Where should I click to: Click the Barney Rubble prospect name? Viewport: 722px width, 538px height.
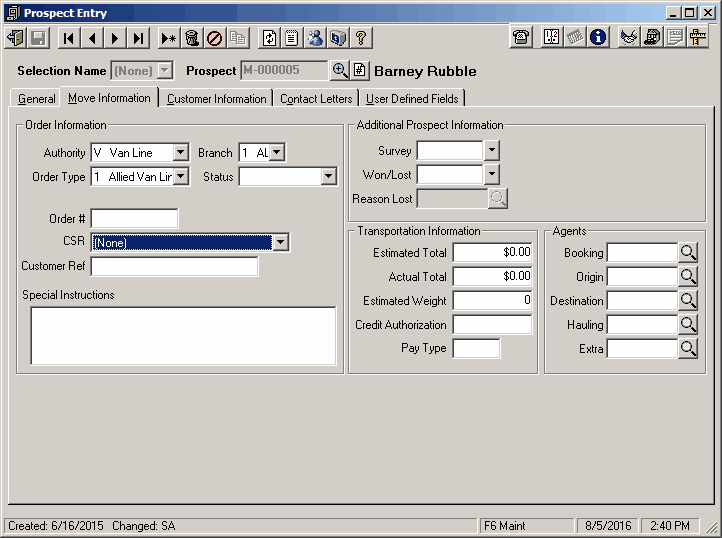(x=425, y=71)
